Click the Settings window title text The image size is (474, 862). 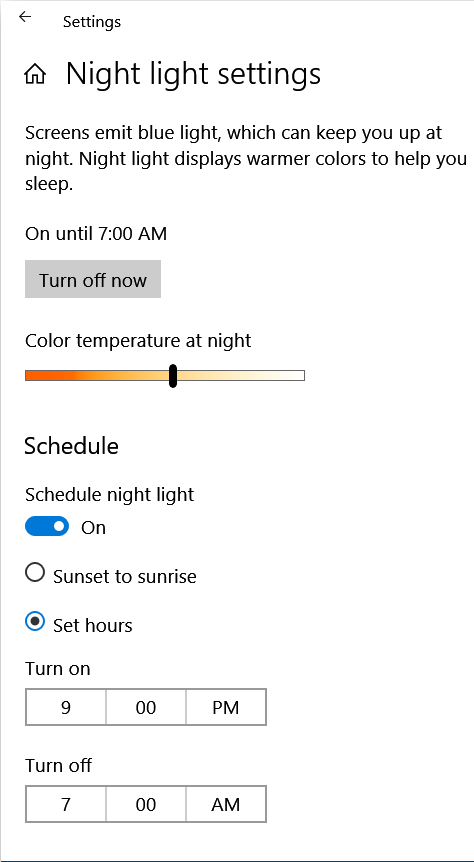pos(92,22)
